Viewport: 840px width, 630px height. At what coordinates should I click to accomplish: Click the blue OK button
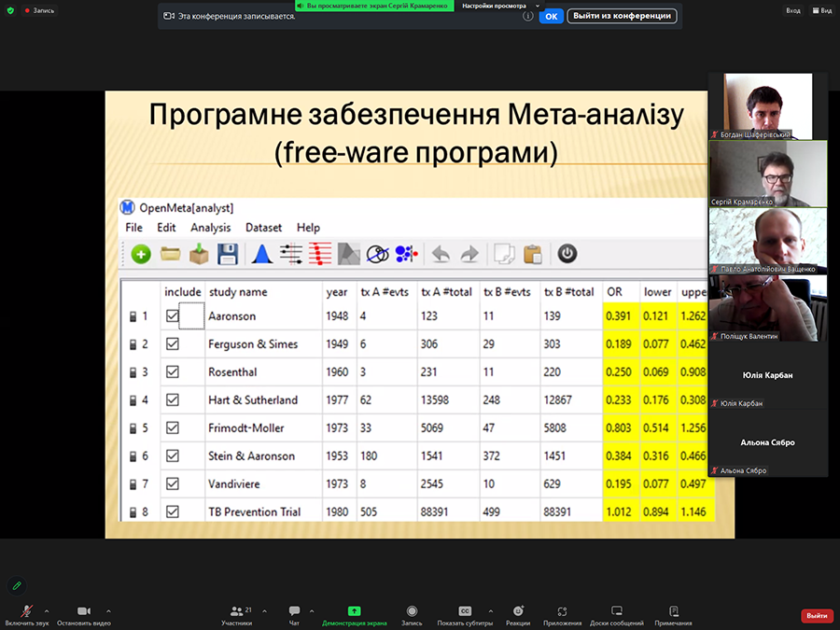(x=552, y=16)
